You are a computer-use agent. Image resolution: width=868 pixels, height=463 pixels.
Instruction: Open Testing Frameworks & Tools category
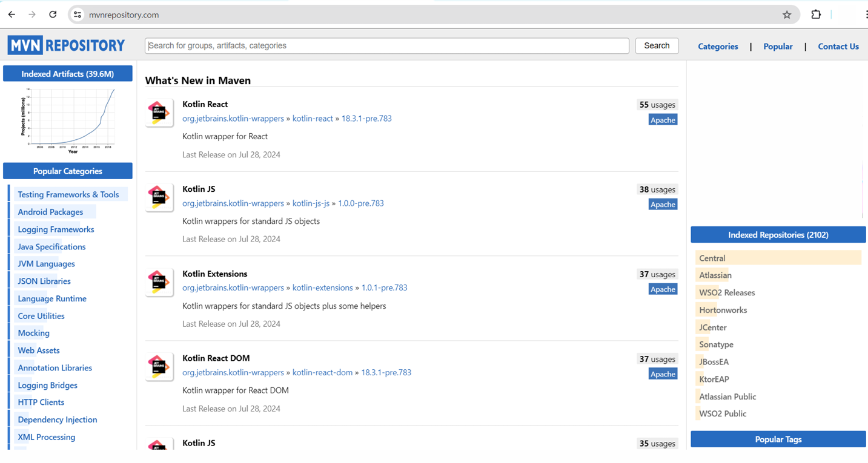pyautogui.click(x=68, y=194)
